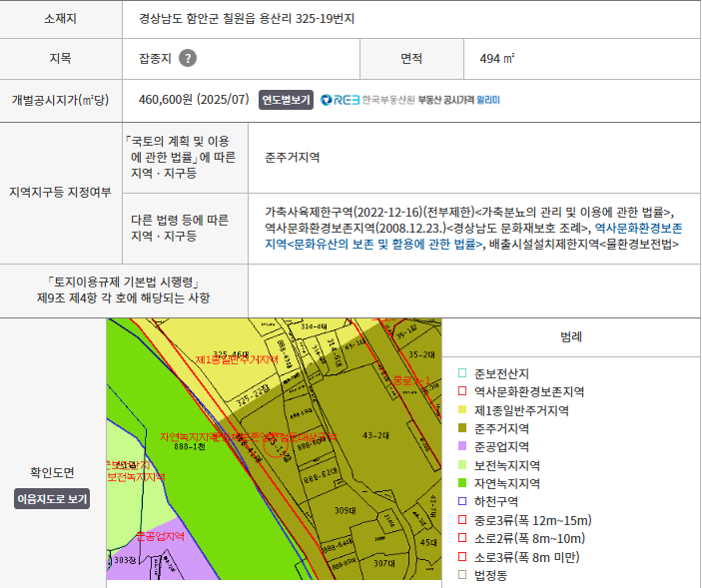
Task: Click the 하천구역 blue legend box
Action: (x=462, y=502)
